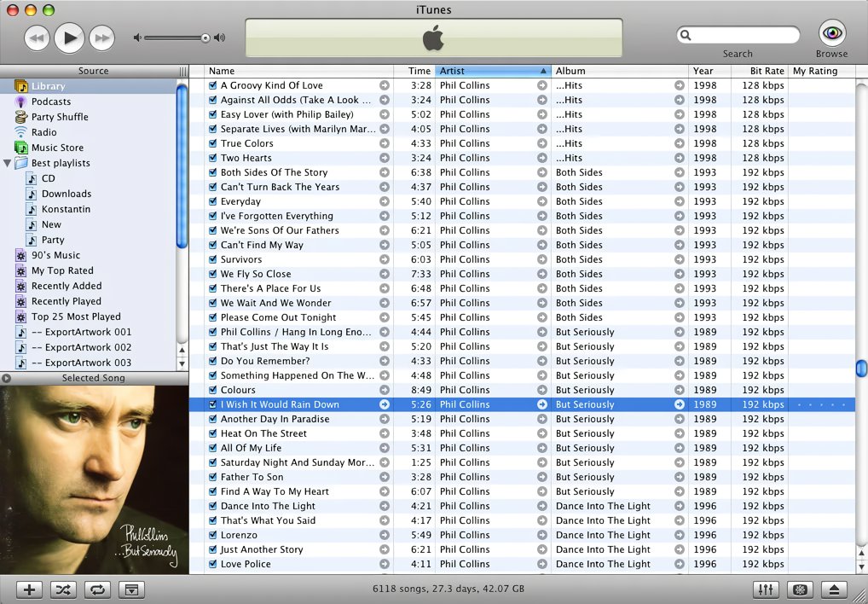Show album artwork pane
Viewport: 868px width, 604px height.
130,589
